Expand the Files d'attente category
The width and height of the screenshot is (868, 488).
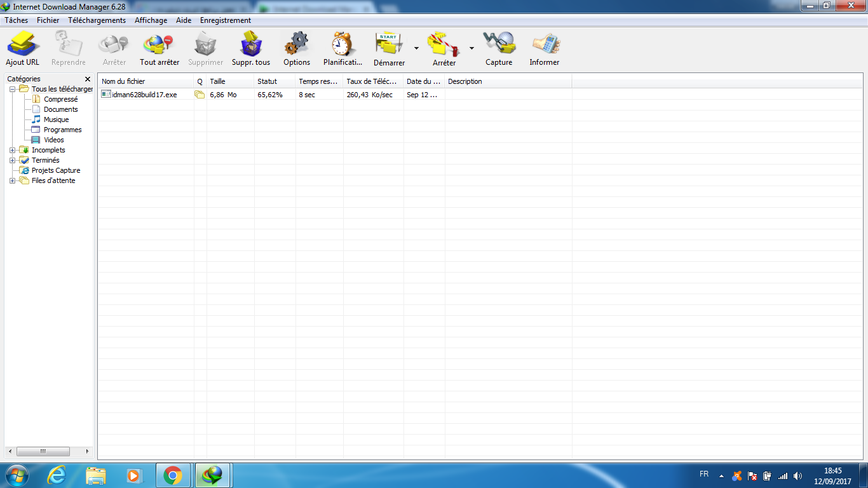pos(13,180)
